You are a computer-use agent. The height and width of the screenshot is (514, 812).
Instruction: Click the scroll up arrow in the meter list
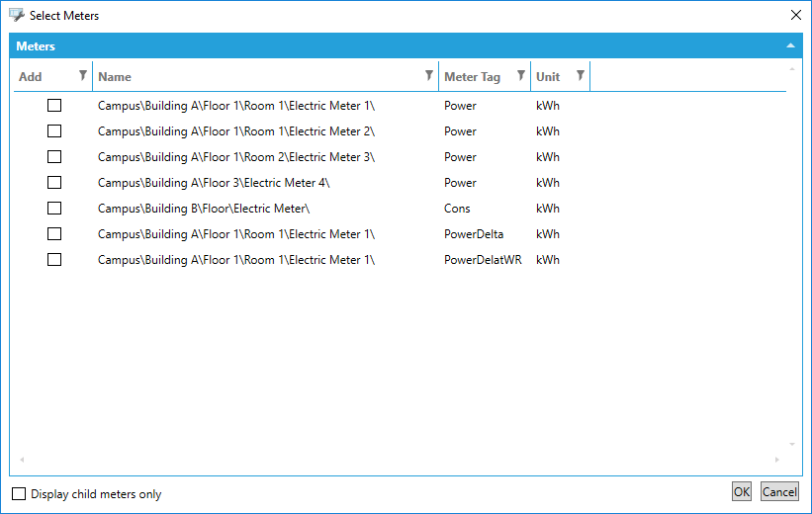coord(791,69)
